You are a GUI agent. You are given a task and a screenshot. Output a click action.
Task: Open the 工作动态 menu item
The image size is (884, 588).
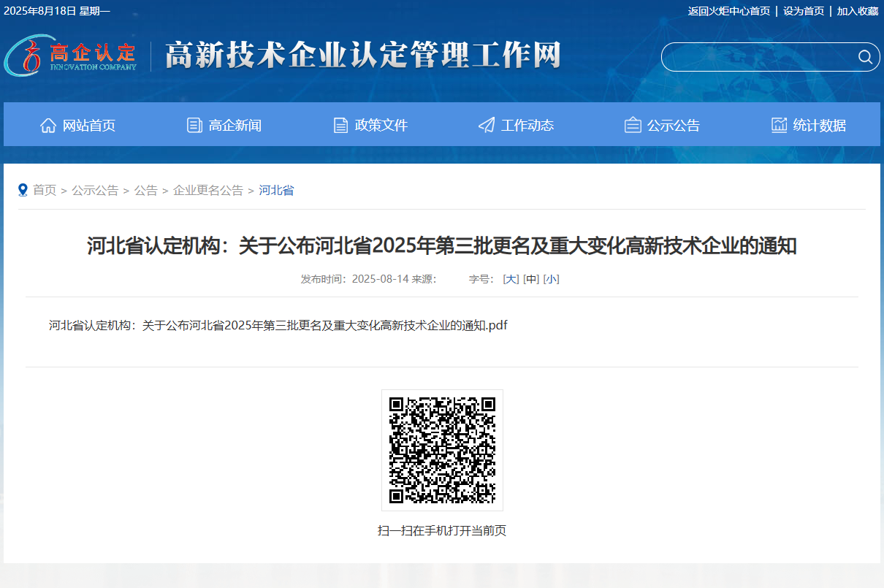516,125
